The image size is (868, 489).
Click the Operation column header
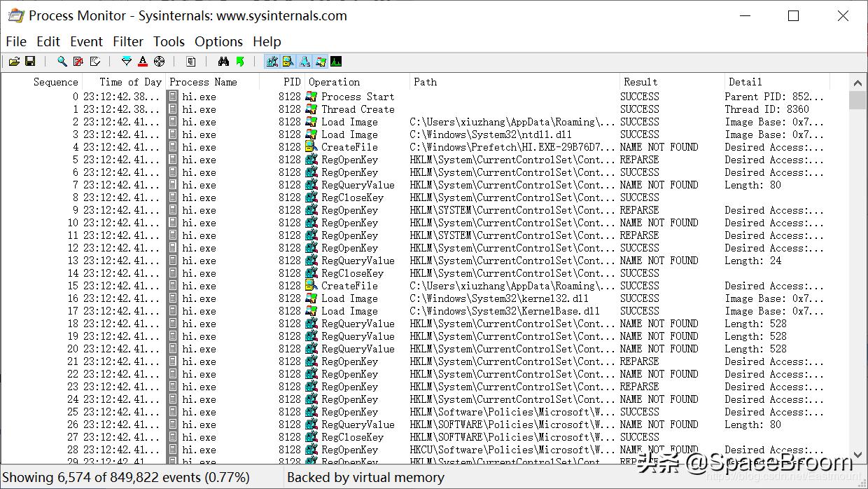(x=357, y=82)
